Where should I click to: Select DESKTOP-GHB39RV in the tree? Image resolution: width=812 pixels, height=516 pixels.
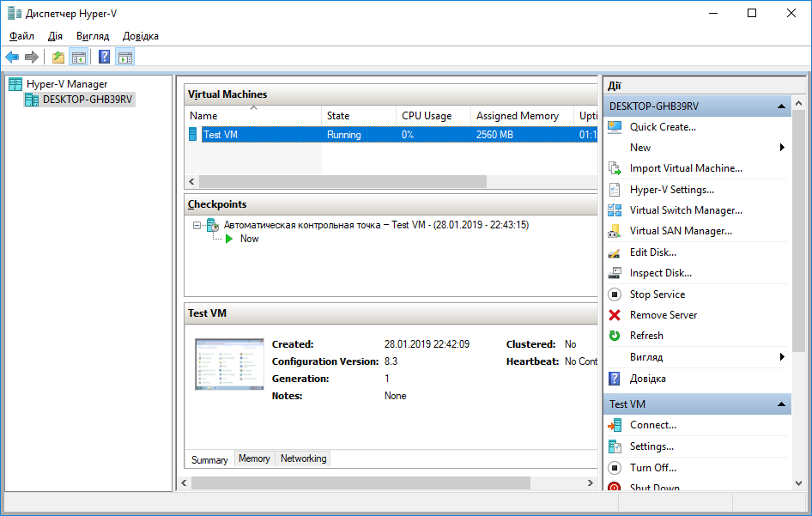[87, 100]
